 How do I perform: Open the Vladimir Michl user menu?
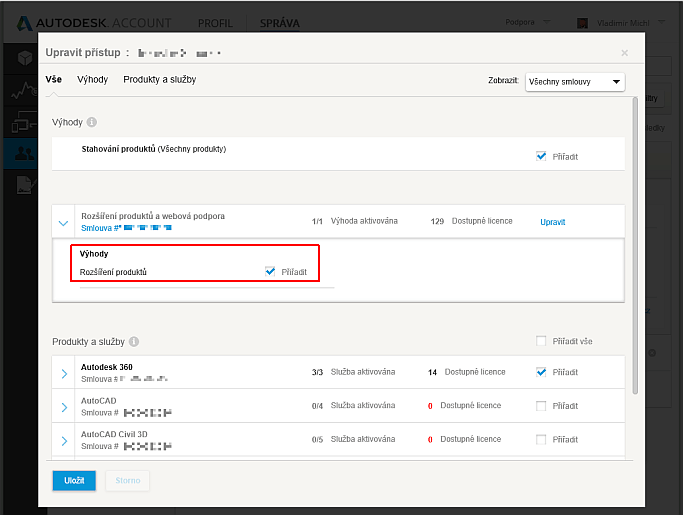630,23
